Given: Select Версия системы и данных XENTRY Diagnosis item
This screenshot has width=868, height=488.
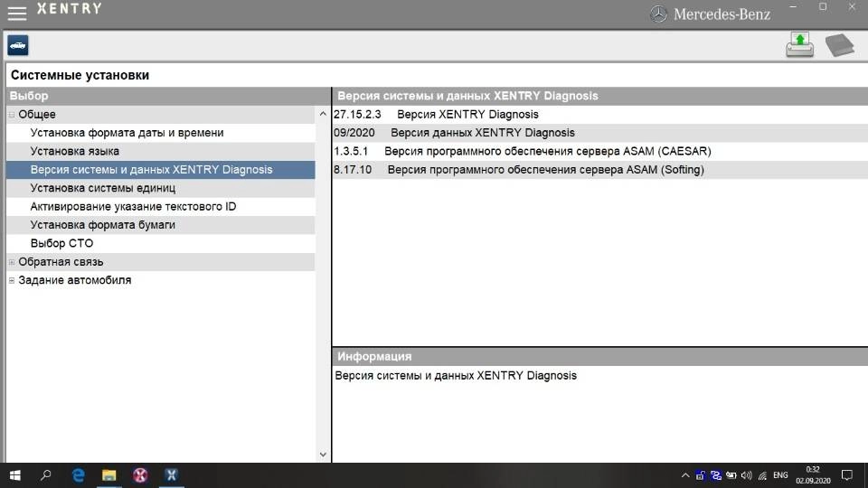Looking at the screenshot, I should pyautogui.click(x=161, y=170).
